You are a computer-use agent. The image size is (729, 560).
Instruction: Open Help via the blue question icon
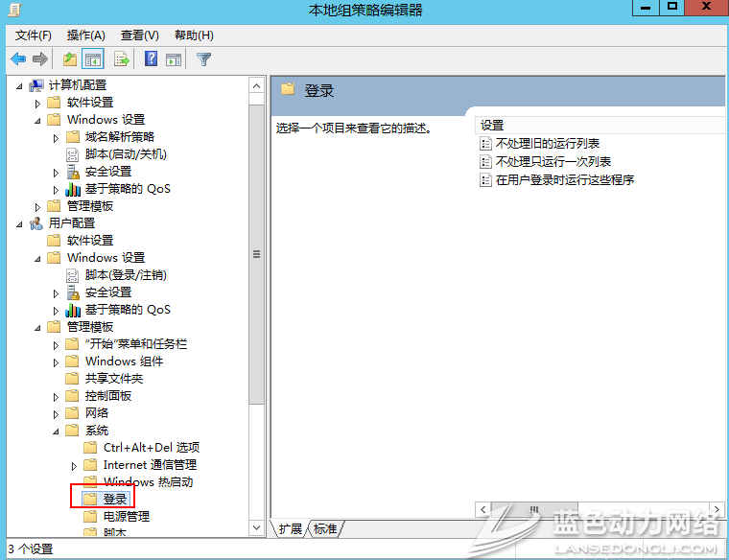pos(151,58)
